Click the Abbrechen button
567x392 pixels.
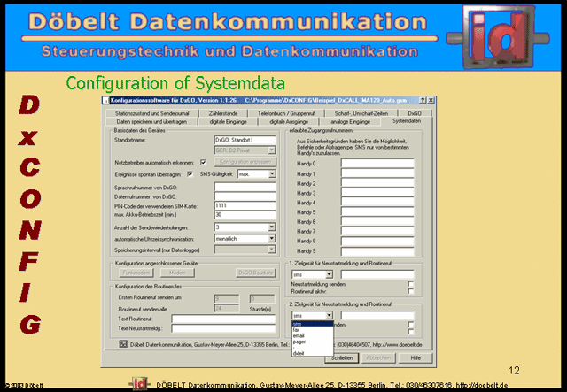point(378,358)
